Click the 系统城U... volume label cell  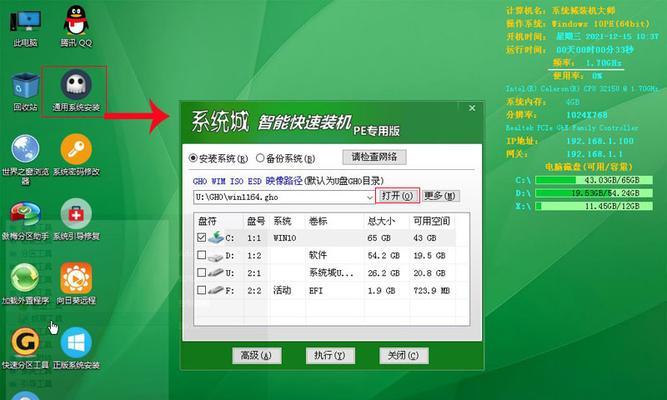331,273
